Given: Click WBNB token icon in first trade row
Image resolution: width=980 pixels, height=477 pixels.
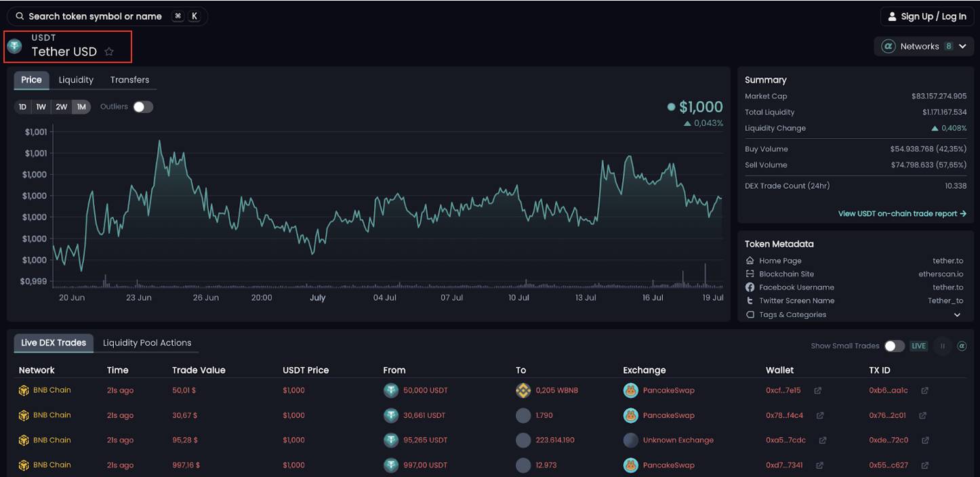Looking at the screenshot, I should coord(523,390).
